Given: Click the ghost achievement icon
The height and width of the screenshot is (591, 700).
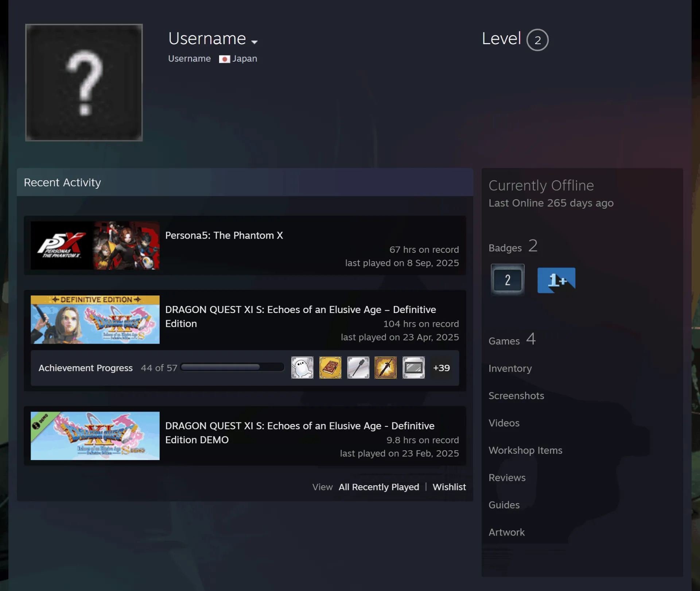Looking at the screenshot, I should click(302, 368).
